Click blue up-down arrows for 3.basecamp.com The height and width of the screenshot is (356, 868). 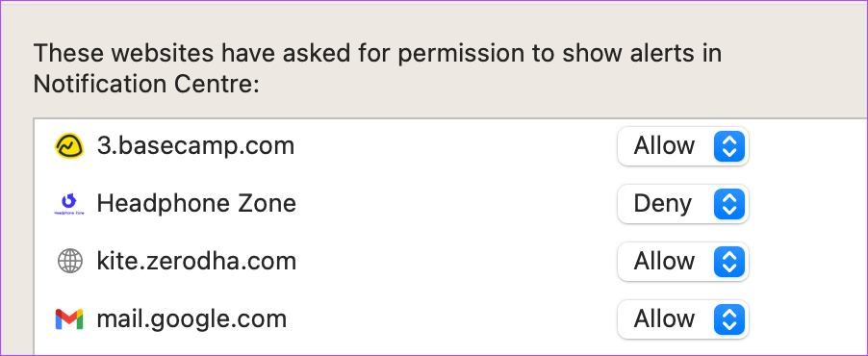(729, 146)
